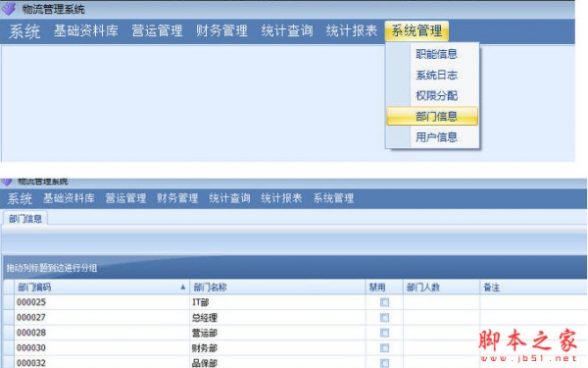
Task: Open 系统 menu in the top window
Action: tap(24, 30)
